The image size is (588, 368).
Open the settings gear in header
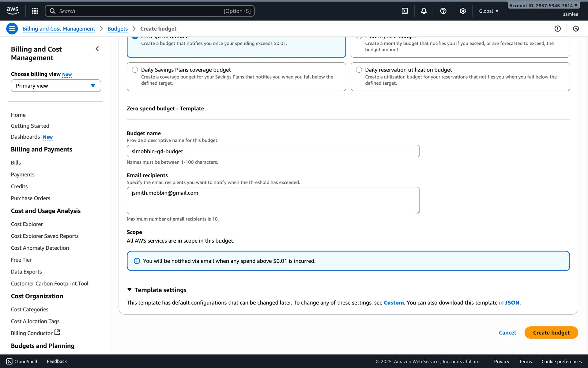[462, 11]
